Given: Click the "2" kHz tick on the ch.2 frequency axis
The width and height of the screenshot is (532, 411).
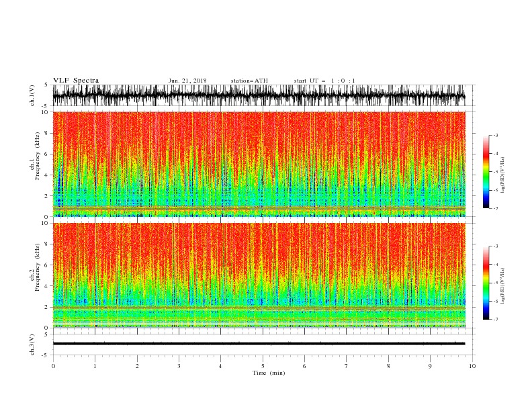Looking at the screenshot, I should 47,307.
